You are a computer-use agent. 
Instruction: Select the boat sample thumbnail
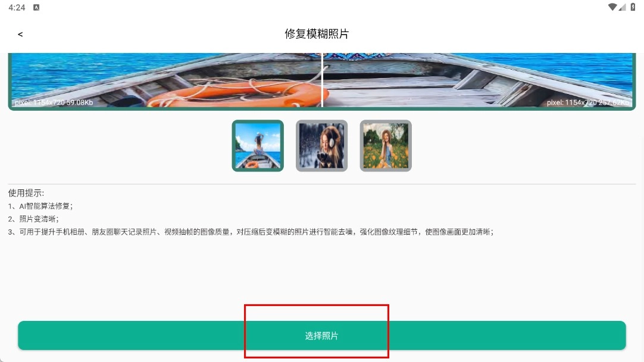point(258,146)
